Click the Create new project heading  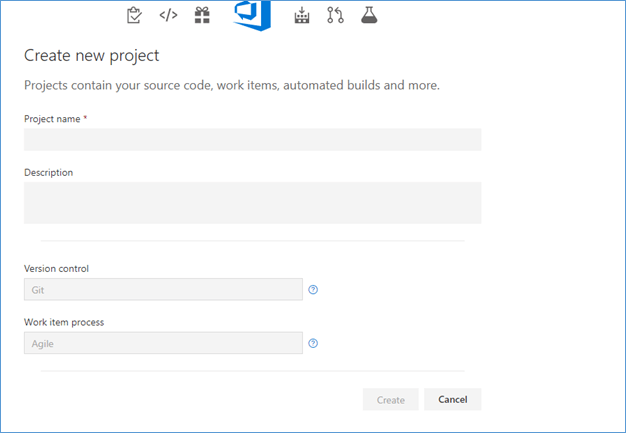pyautogui.click(x=91, y=56)
